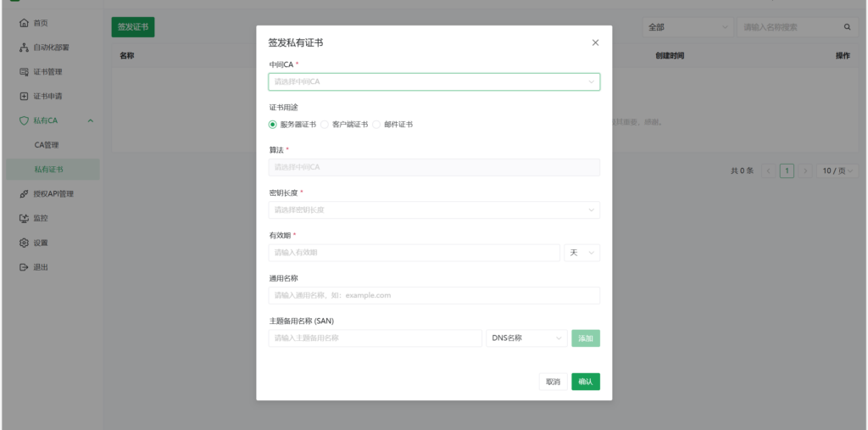Screen dimensions: 868x430
Task: Click the 添加 SAN button
Action: pos(586,338)
